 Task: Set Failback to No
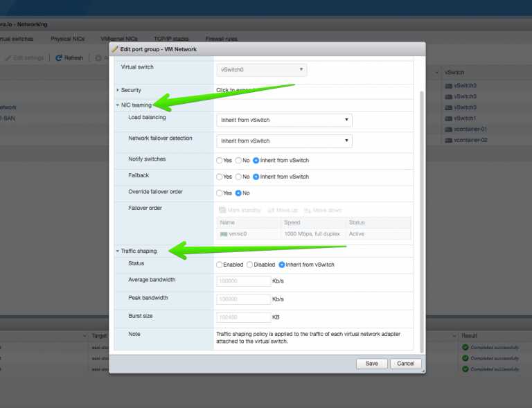(238, 177)
